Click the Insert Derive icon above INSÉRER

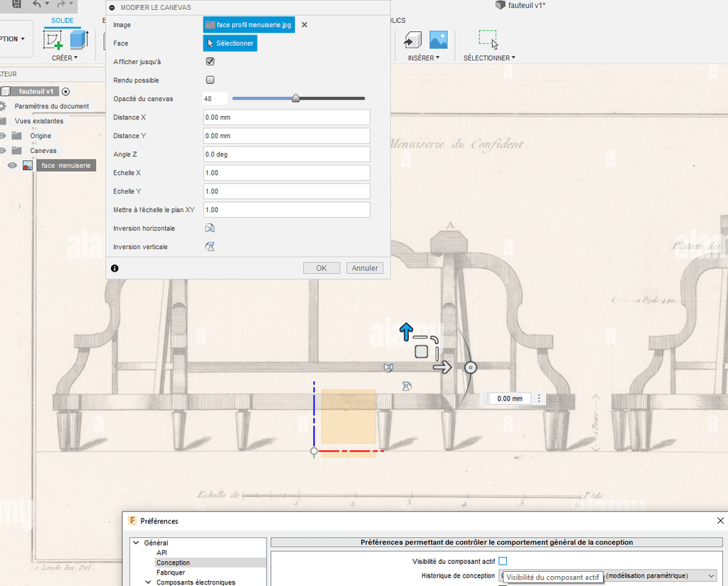click(x=412, y=40)
